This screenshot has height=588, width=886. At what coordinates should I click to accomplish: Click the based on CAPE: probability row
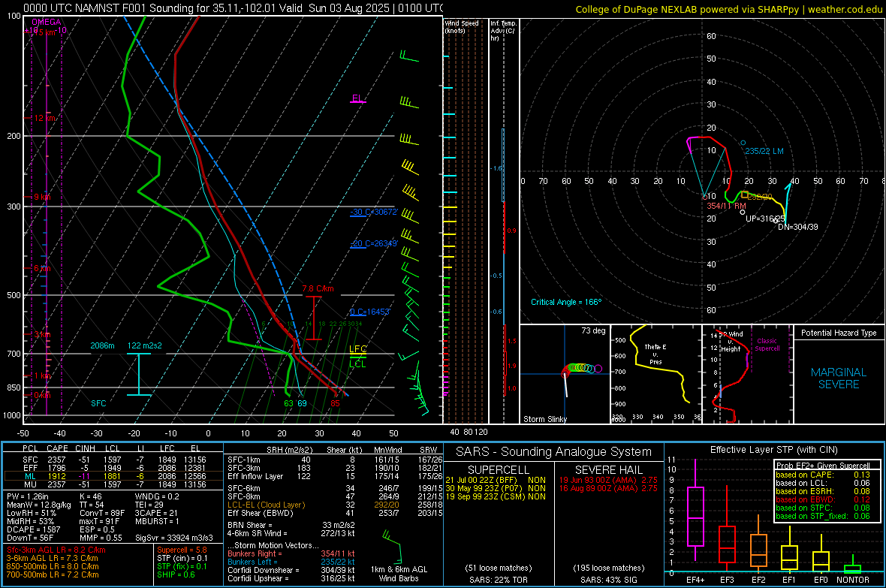823,475
